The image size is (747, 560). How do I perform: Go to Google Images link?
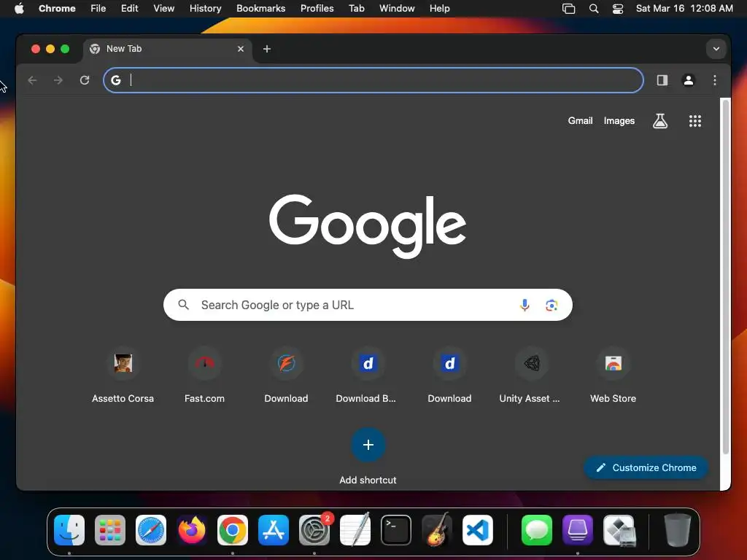tap(619, 121)
